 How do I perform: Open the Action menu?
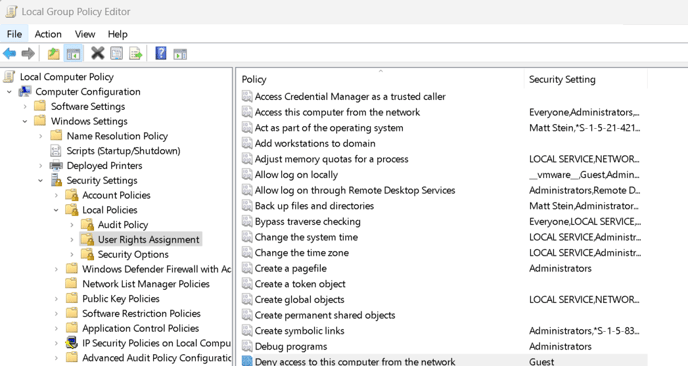coord(48,34)
